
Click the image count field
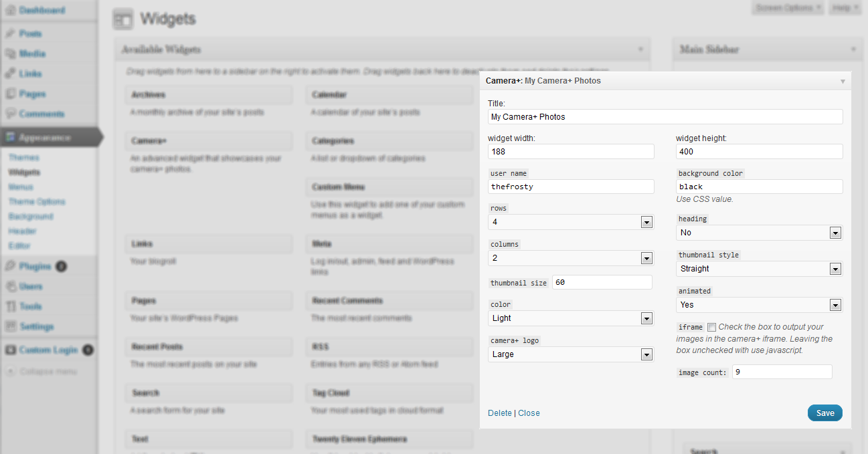(x=782, y=372)
